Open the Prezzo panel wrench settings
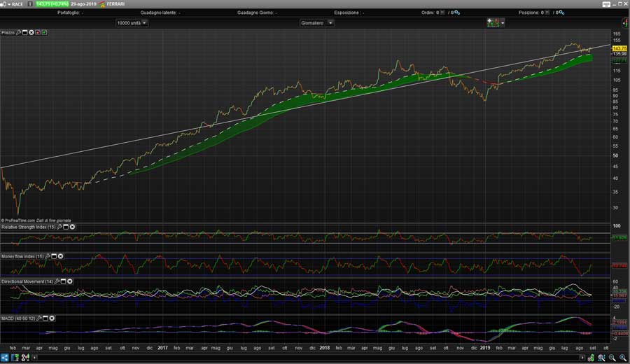The height and width of the screenshot is (364, 630). point(19,32)
